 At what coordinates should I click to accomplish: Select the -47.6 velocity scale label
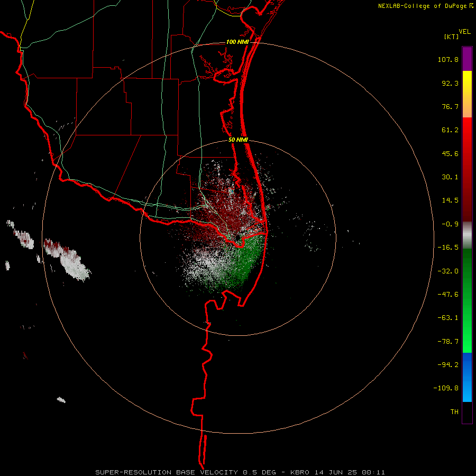[x=448, y=295]
